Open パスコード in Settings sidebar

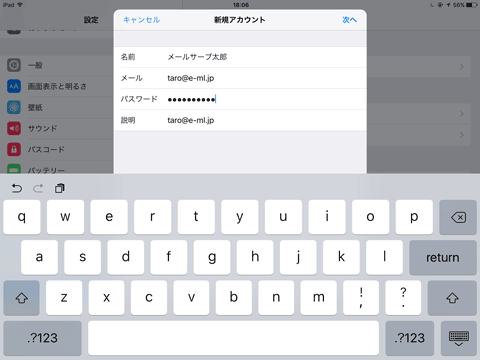click(57, 149)
